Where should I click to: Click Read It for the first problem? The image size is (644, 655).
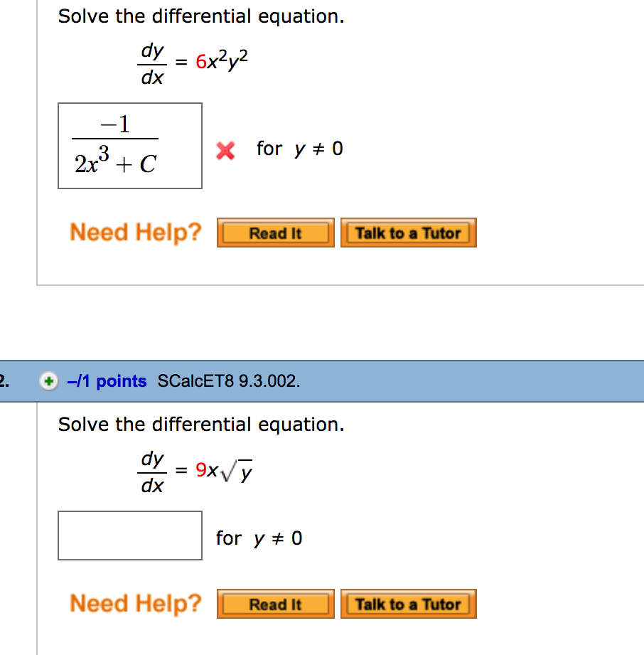pyautogui.click(x=275, y=232)
